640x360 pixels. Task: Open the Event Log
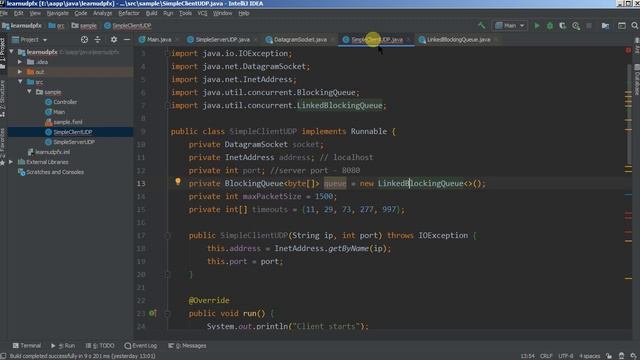[141, 346]
